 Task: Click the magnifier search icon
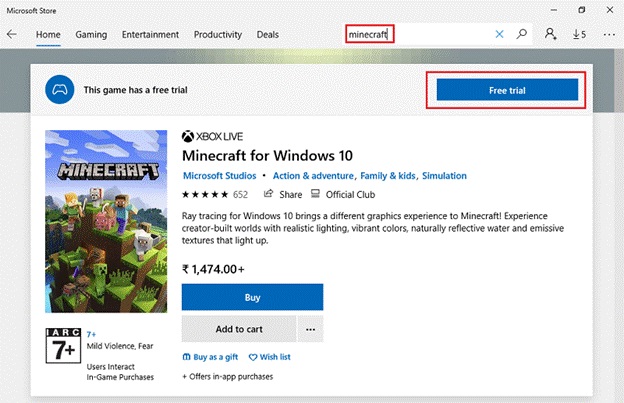[x=521, y=34]
